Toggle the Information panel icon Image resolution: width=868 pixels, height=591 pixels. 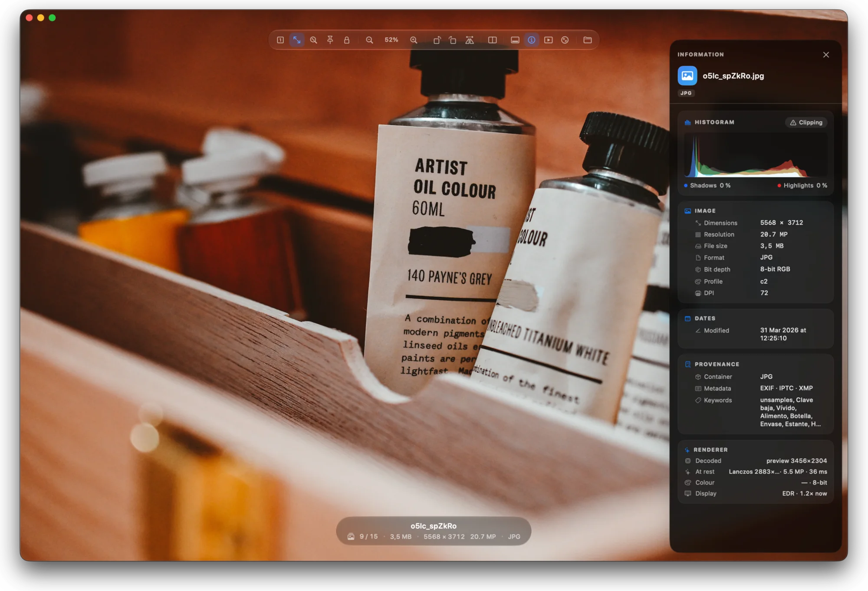(x=532, y=40)
